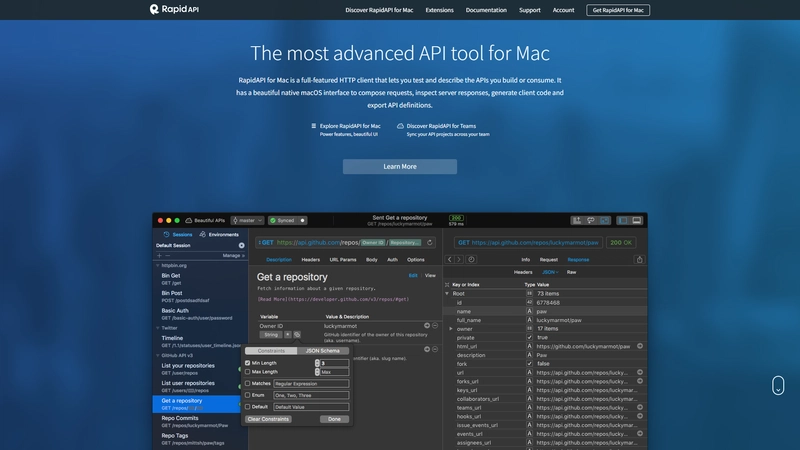This screenshot has width=800, height=450.
Task: Switch to the Auth tab
Action: click(392, 259)
